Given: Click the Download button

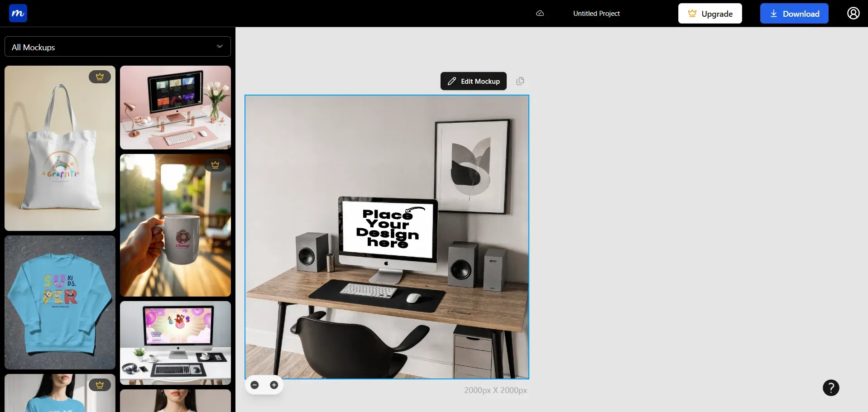Looking at the screenshot, I should [794, 13].
